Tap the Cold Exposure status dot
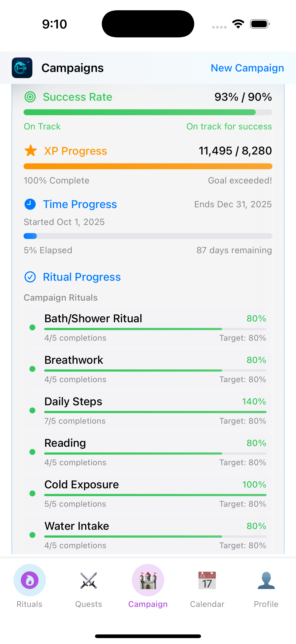Viewport: 296px width, 644px height. tap(32, 493)
